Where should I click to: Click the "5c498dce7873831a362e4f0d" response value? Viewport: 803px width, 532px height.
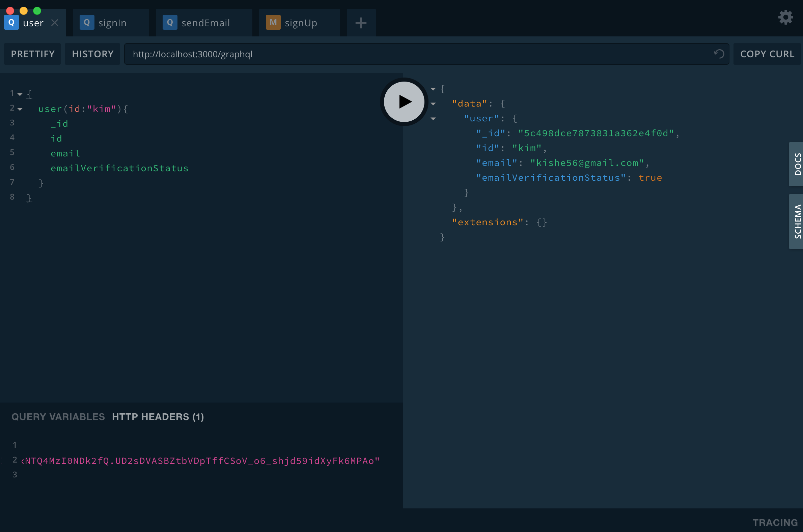pyautogui.click(x=596, y=133)
